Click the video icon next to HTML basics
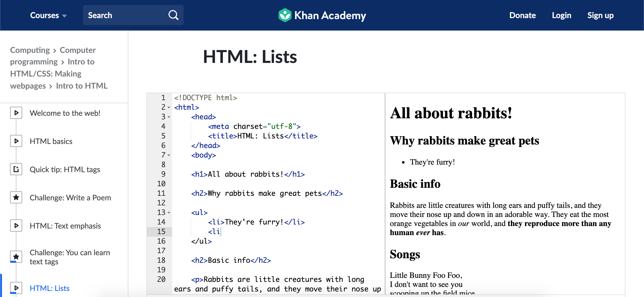Viewport: 644px width, 297px height. point(16,141)
